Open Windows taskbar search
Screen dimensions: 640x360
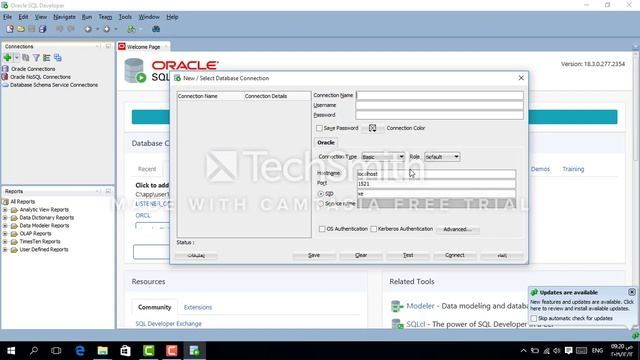[x=34, y=351]
